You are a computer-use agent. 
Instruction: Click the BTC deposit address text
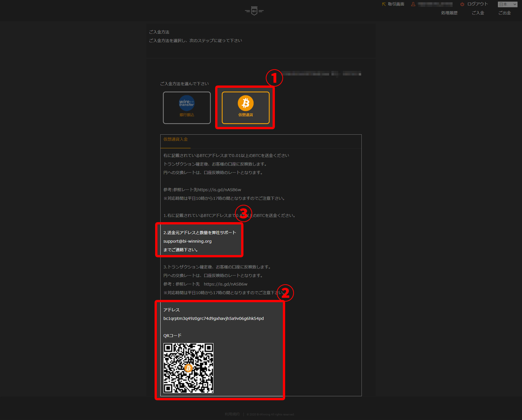(213, 318)
